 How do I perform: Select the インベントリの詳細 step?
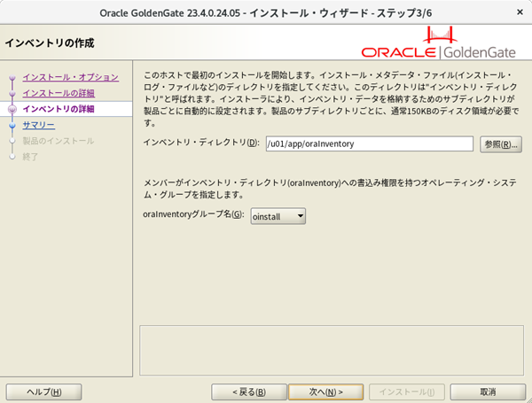pos(59,109)
